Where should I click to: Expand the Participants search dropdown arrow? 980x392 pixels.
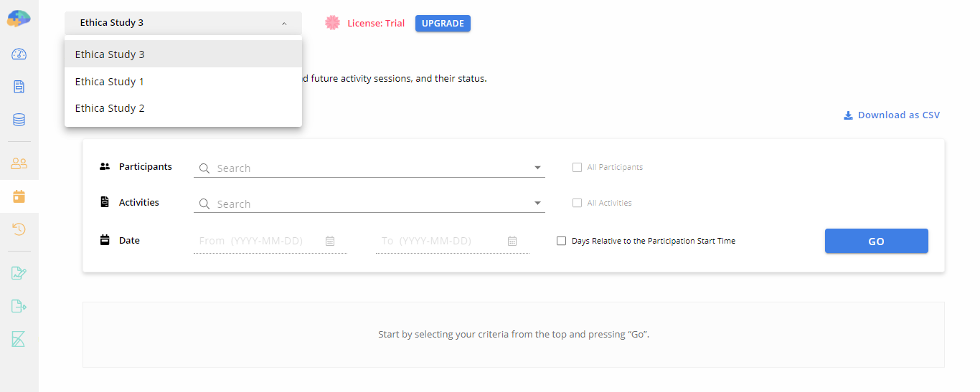538,168
